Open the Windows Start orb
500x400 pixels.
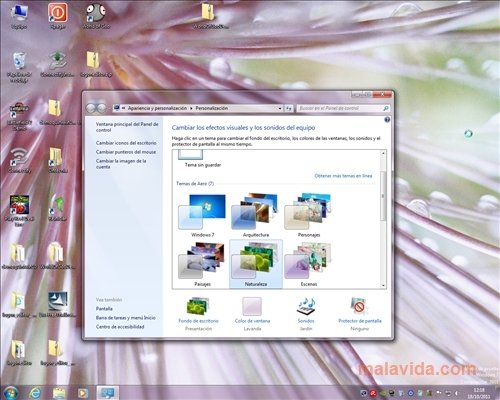(11, 393)
